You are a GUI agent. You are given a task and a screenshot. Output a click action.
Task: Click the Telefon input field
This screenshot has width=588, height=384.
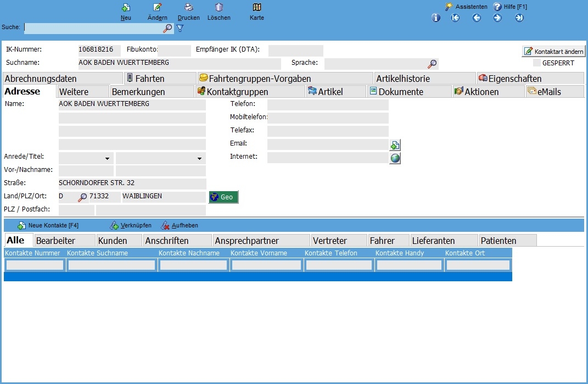pyautogui.click(x=328, y=105)
